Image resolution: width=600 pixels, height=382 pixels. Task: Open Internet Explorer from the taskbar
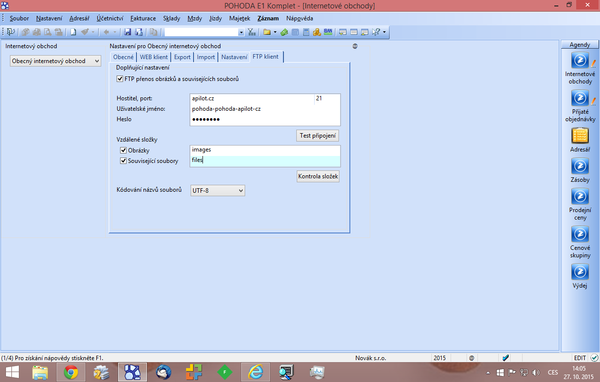point(255,372)
